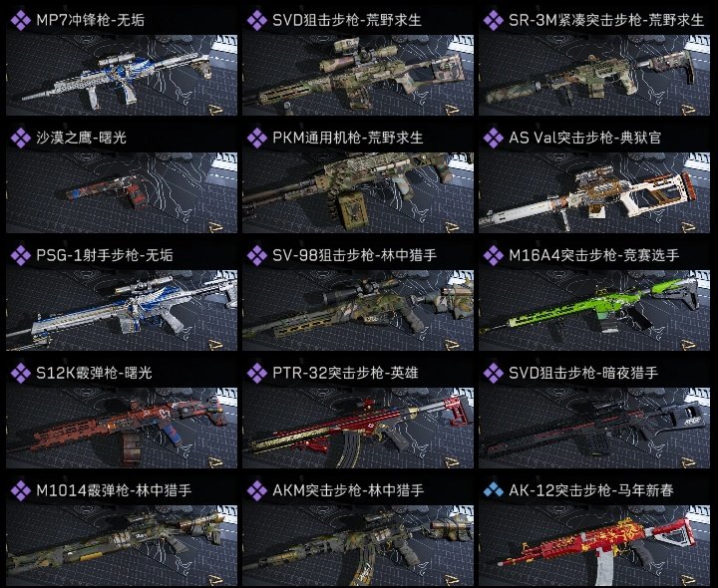Click the gold logo on PTR-32 英雄 card
Screen dimensions: 718x588
[452, 462]
